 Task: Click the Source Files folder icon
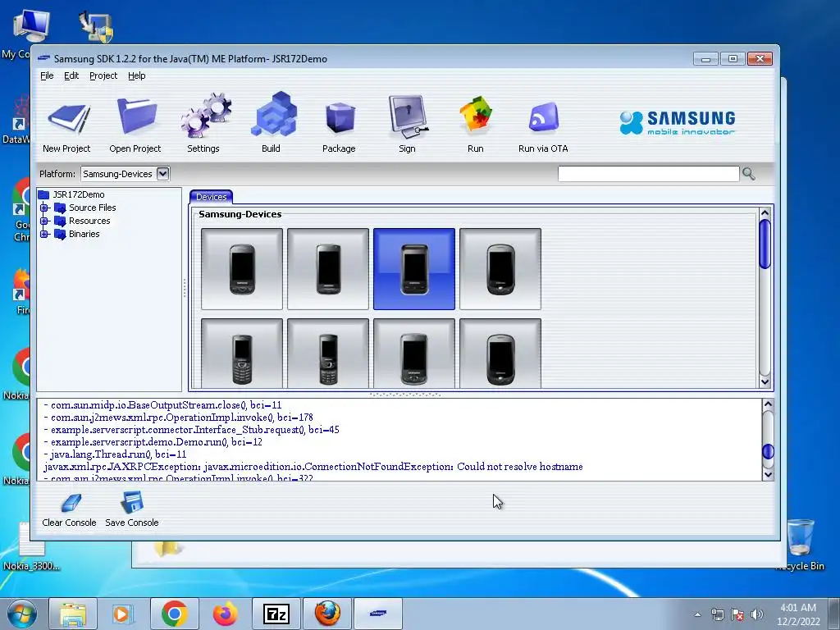(60, 208)
